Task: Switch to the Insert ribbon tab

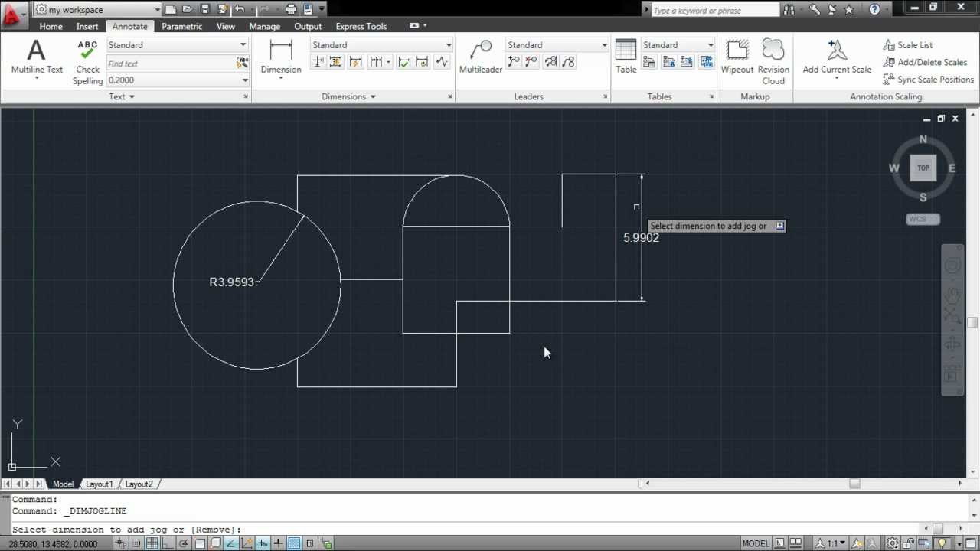Action: (87, 26)
